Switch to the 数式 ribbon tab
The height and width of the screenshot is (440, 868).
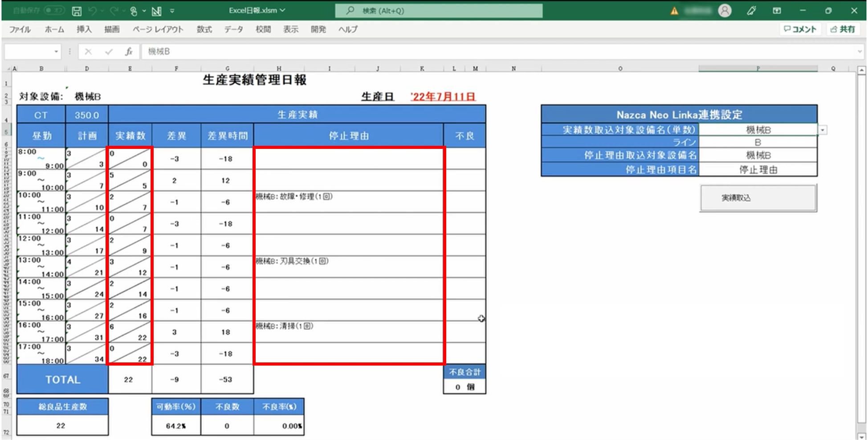coord(204,29)
